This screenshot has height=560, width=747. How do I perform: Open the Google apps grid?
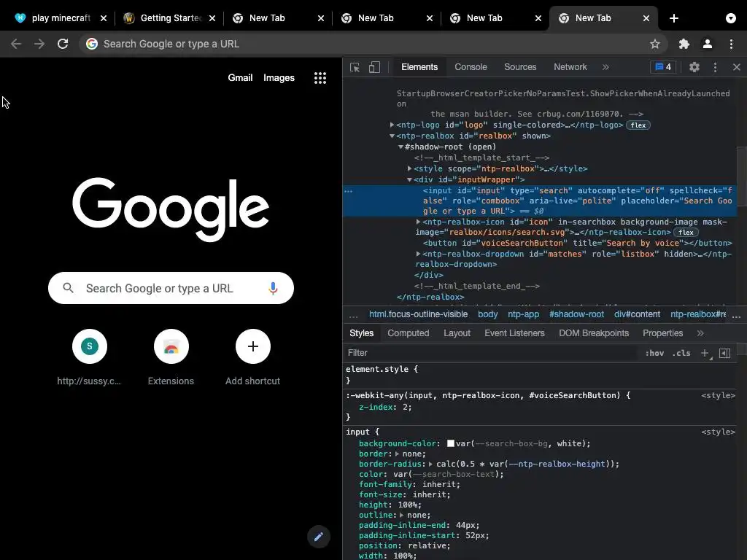[320, 78]
